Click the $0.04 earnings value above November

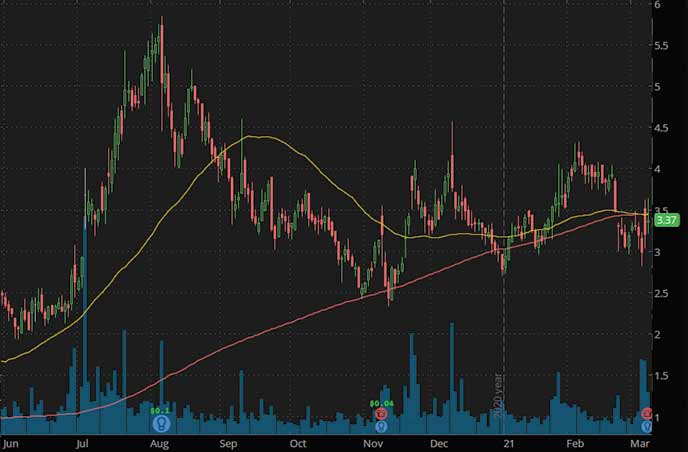382,403
